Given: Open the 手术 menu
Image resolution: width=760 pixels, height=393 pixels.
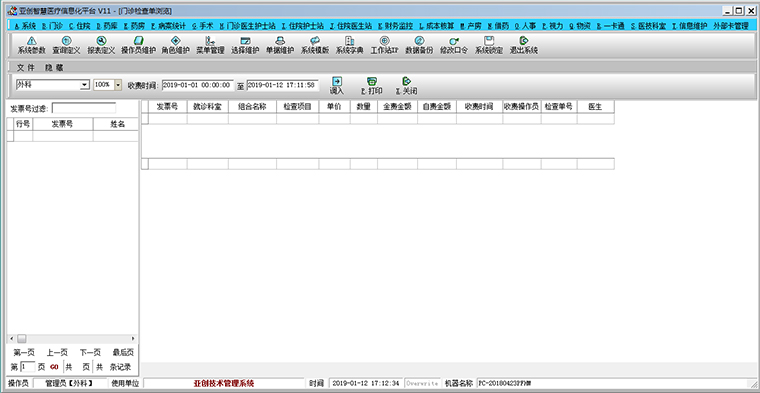Looking at the screenshot, I should [x=203, y=26].
